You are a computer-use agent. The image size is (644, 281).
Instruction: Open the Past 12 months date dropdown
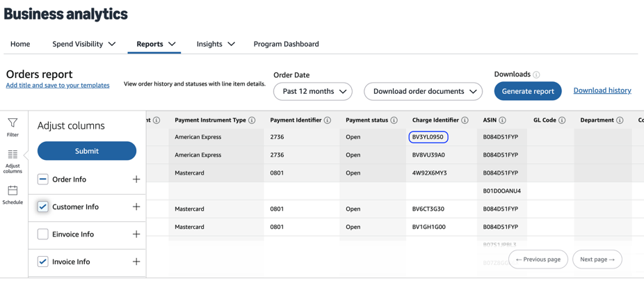click(x=313, y=91)
